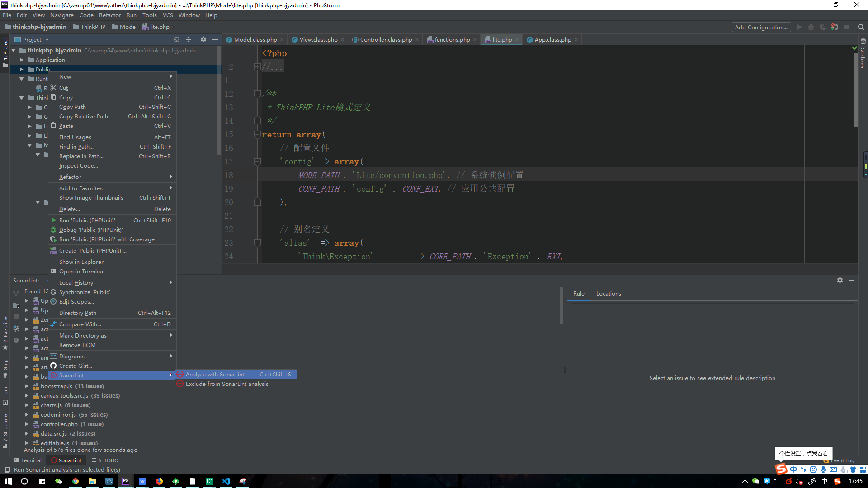
Task: Click the editor vertical scrollbar
Action: click(855, 90)
